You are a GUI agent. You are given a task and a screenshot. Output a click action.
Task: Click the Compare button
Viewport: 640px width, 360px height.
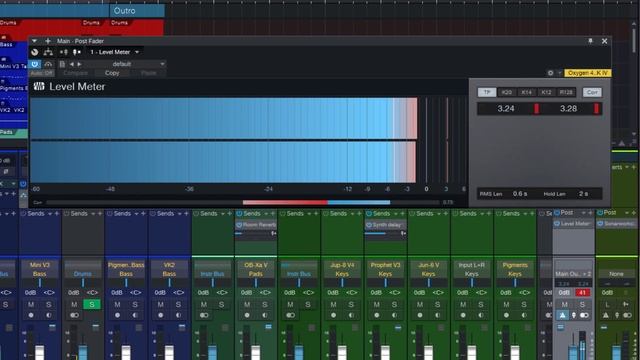click(76, 73)
